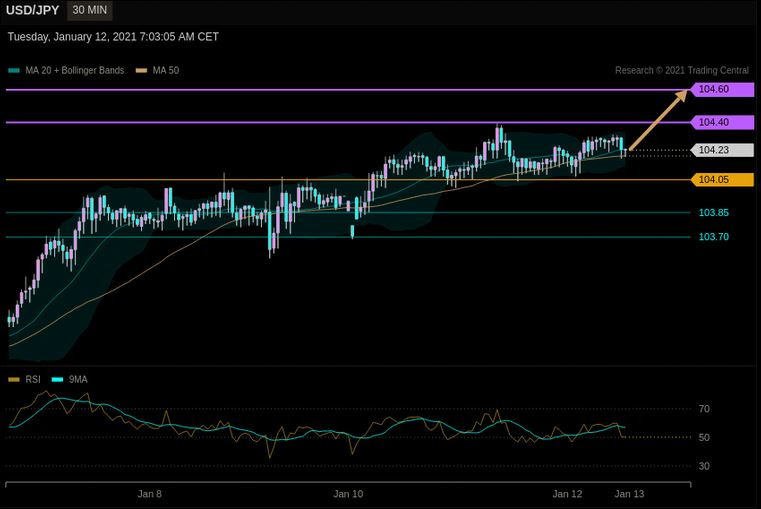Click the 104.05 pivot price tag
The image size is (761, 509).
pyautogui.click(x=722, y=180)
